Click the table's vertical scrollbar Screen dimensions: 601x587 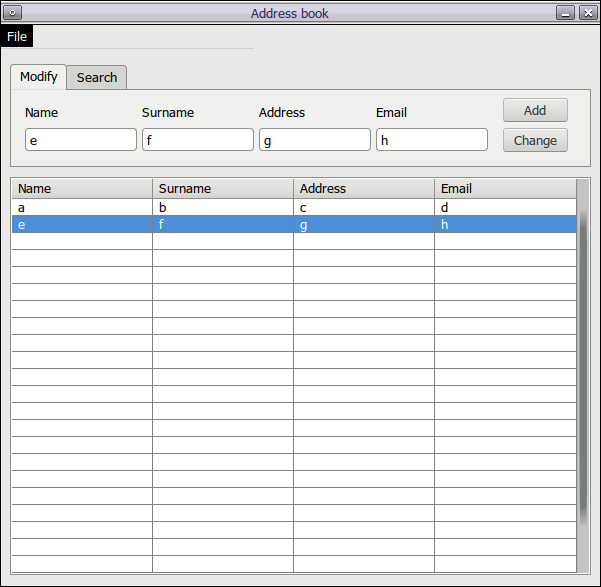tap(583, 376)
